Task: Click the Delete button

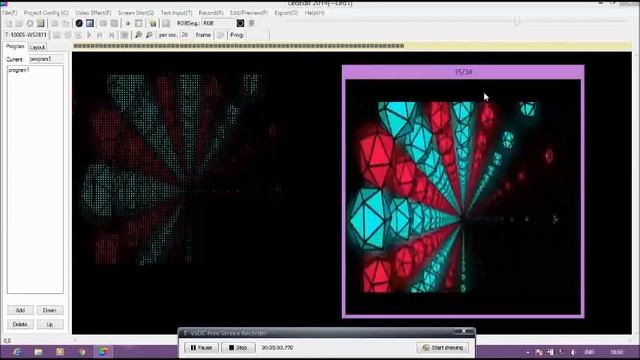Action: tap(20, 324)
